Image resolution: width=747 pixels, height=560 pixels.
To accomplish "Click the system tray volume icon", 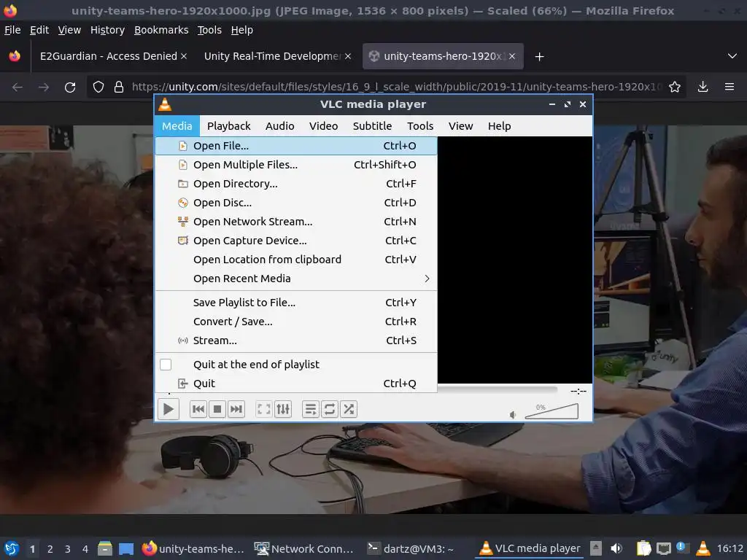I will (616, 548).
